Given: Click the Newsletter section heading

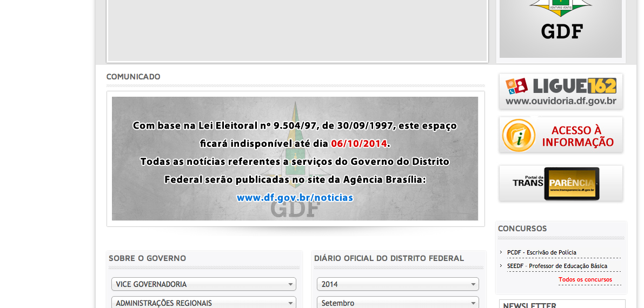Looking at the screenshot, I should (529, 305).
